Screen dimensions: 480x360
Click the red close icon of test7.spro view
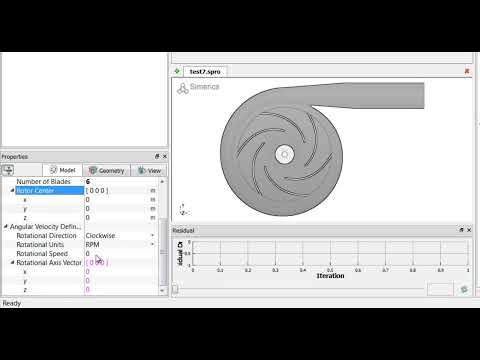point(467,71)
